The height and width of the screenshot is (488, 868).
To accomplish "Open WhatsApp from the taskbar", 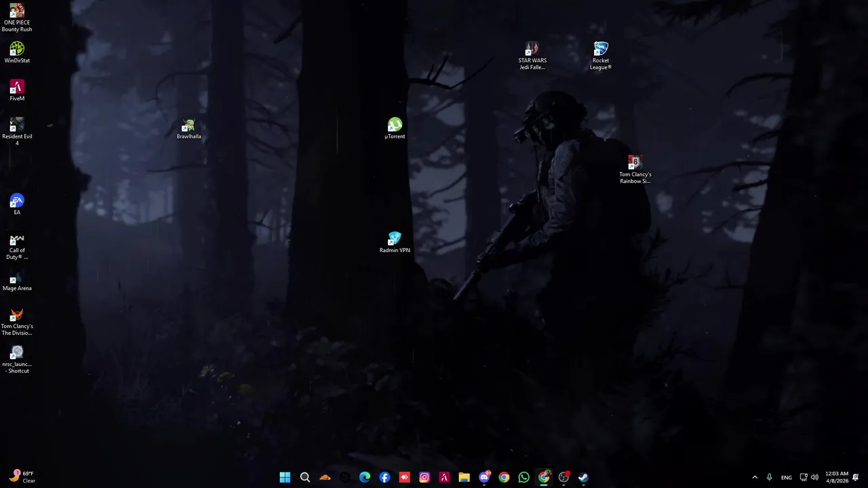I will (524, 477).
